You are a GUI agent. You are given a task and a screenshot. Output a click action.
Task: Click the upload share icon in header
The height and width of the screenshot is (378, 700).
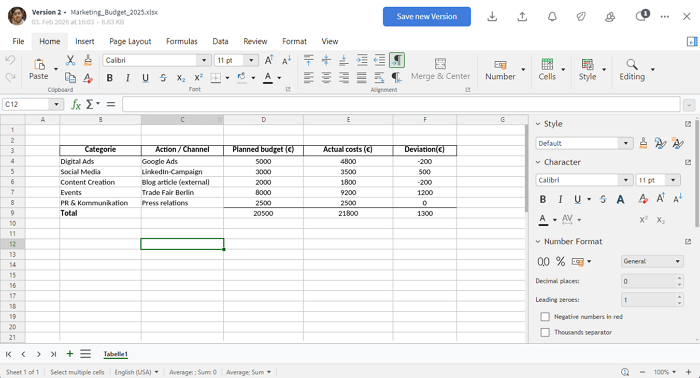pos(522,17)
